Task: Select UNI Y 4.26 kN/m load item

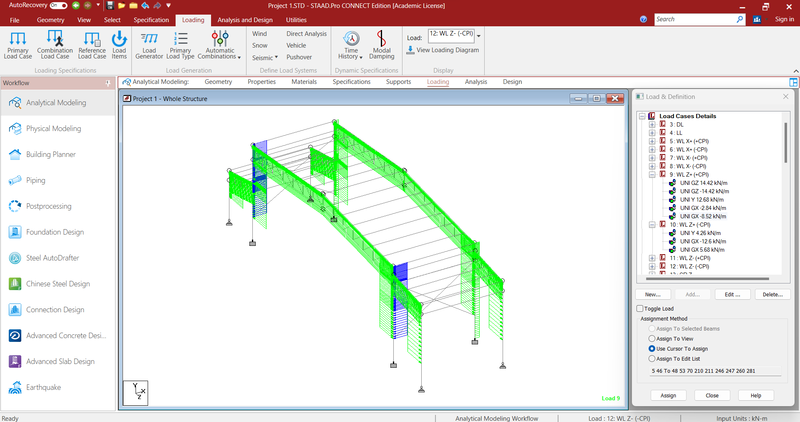Action: (x=700, y=233)
